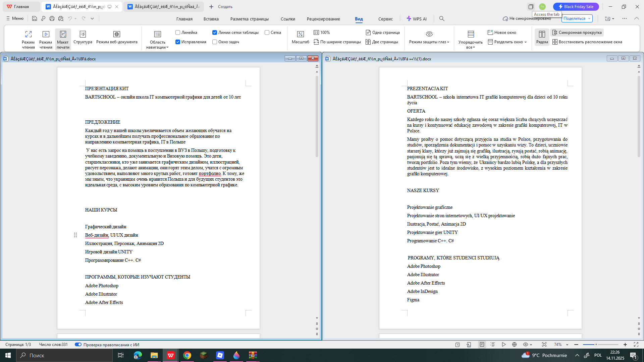This screenshot has height=362, width=644.
Task: Switch to Режим веб-документа view
Action: (117, 37)
